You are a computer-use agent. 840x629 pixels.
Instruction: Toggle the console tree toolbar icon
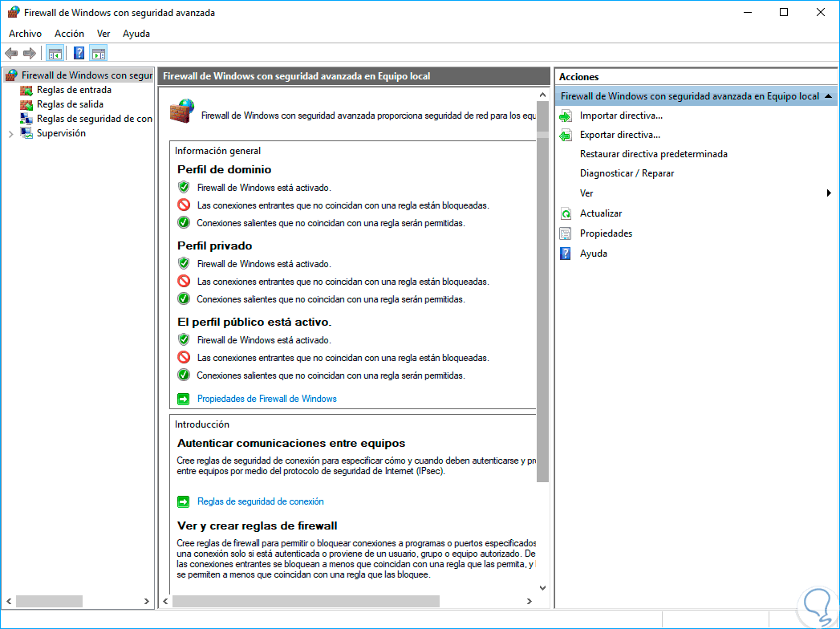(55, 53)
